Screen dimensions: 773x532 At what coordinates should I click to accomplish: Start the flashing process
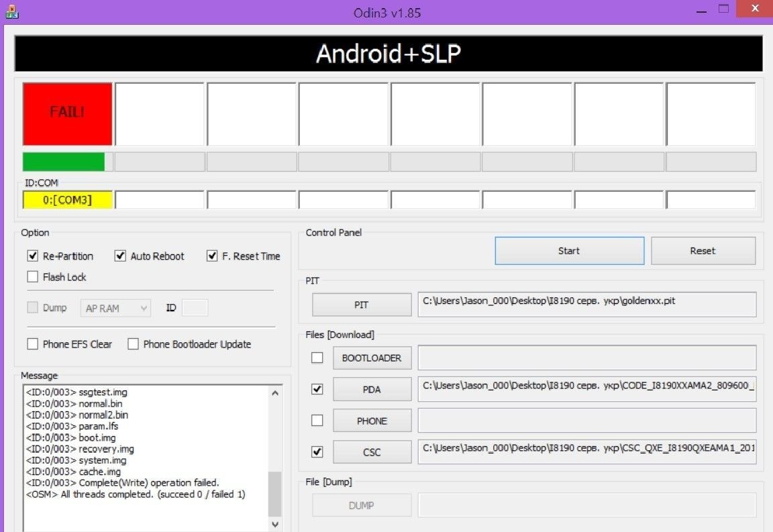coord(570,250)
